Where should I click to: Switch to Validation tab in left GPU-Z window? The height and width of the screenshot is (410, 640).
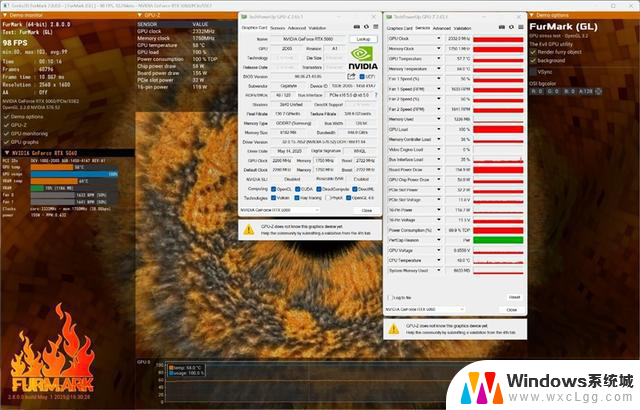click(x=317, y=28)
